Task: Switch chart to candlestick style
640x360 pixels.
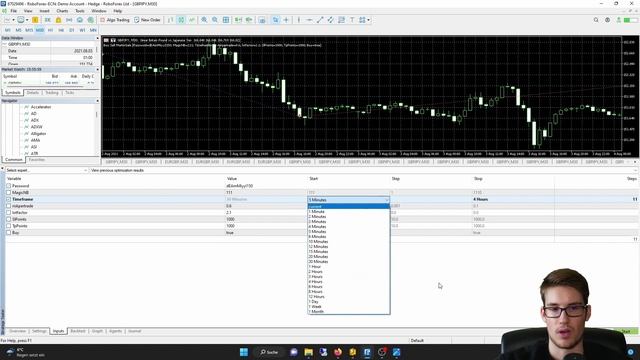Action: tap(181, 20)
